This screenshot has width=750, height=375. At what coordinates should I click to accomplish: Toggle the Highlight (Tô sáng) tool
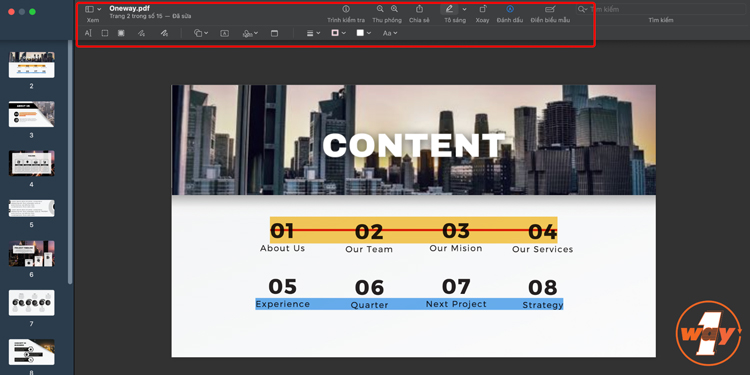(x=449, y=9)
